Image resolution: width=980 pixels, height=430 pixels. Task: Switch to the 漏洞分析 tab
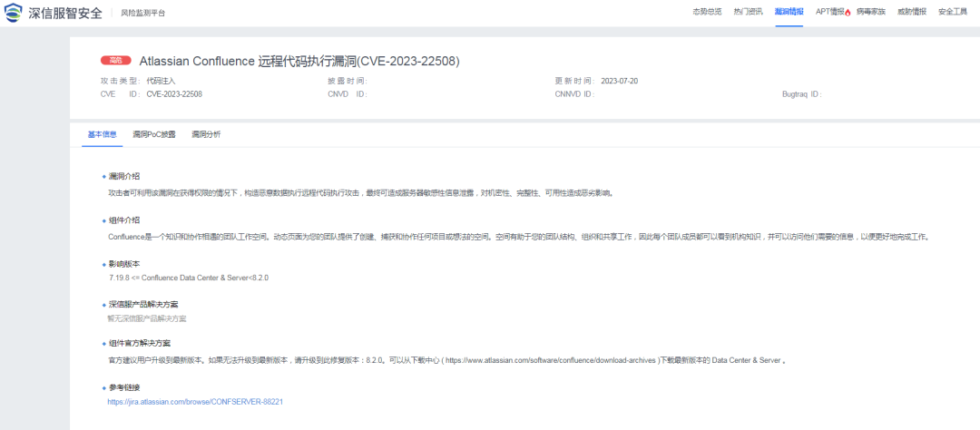point(206,134)
